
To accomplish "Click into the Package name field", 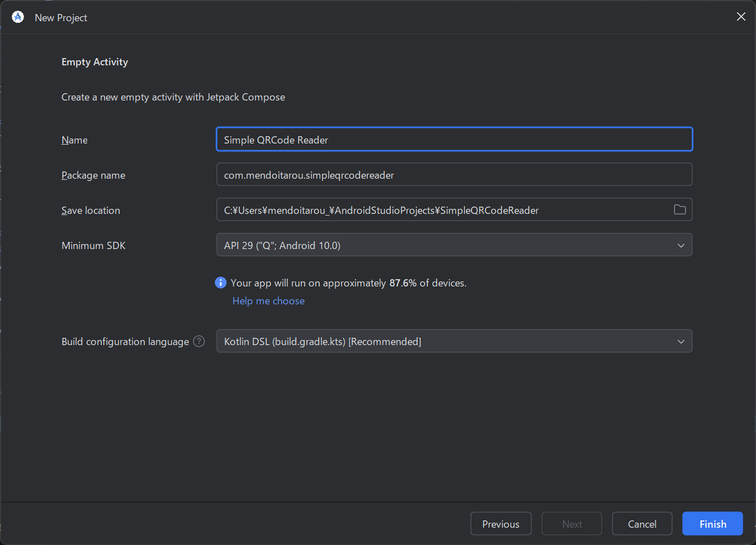I will tap(454, 175).
